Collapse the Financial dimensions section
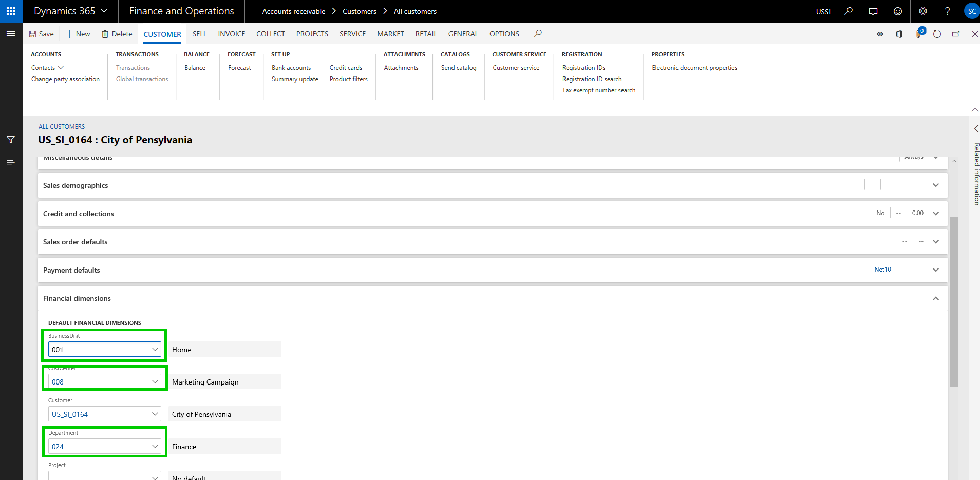Image resolution: width=980 pixels, height=480 pixels. 935,298
